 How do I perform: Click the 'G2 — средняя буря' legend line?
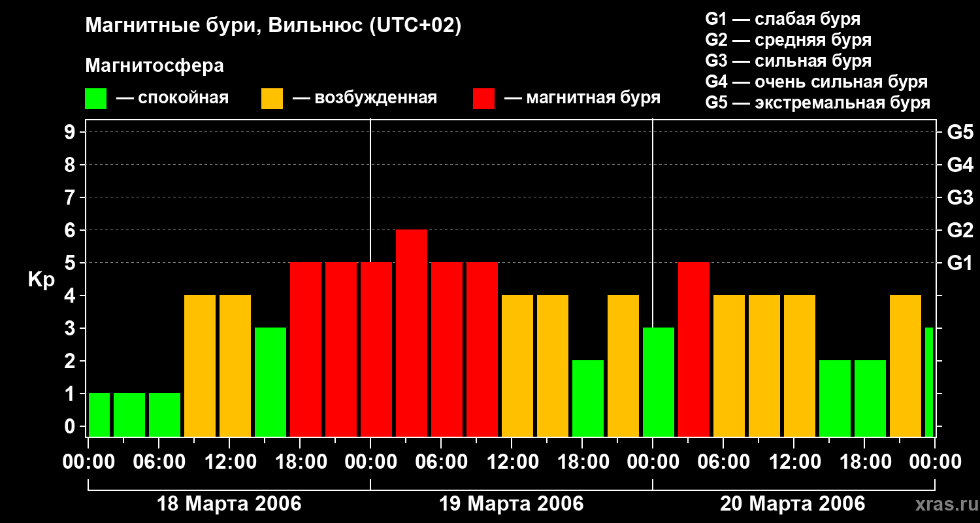tap(788, 40)
